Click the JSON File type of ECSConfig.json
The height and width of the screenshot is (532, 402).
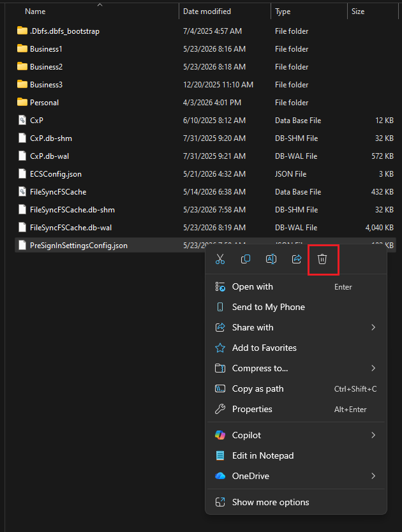pos(290,174)
